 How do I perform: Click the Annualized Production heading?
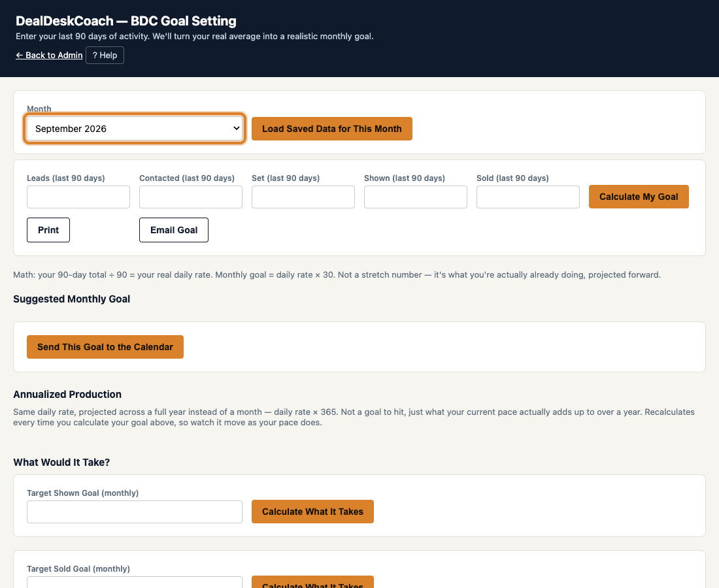67,394
